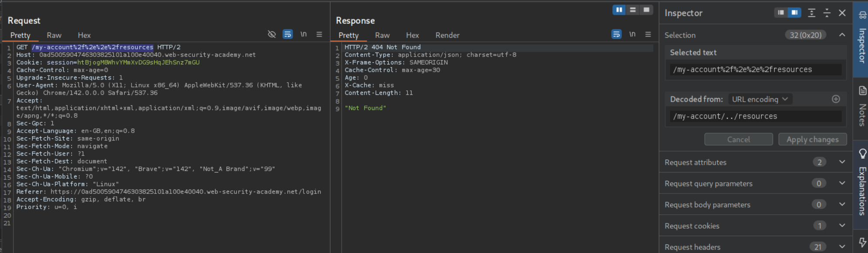Screen dimensions: 868x253
Task: Show newline characters in Response panel
Action: pyautogui.click(x=632, y=34)
